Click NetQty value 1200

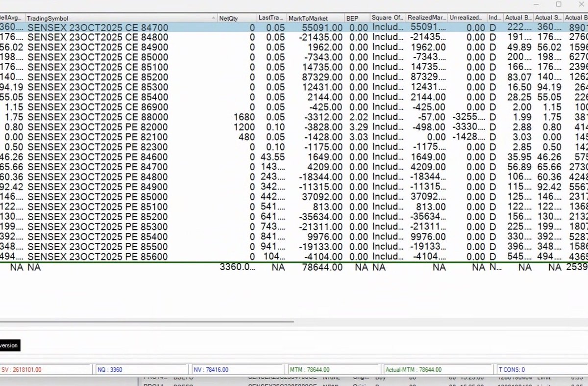(x=245, y=127)
